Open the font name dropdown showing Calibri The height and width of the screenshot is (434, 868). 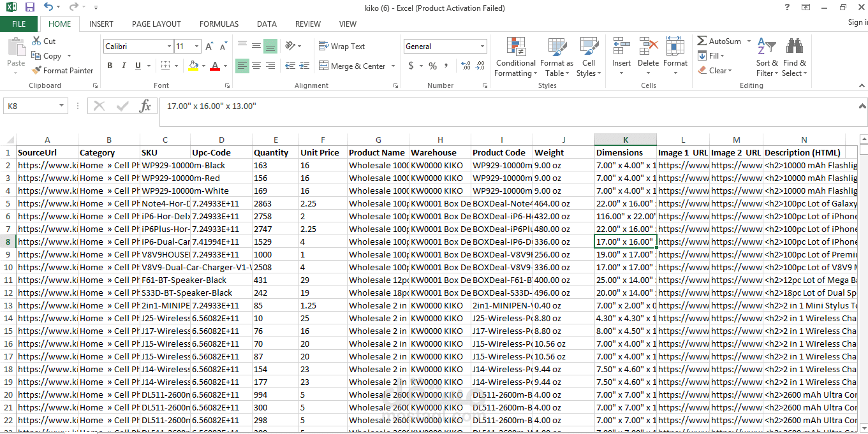click(170, 46)
